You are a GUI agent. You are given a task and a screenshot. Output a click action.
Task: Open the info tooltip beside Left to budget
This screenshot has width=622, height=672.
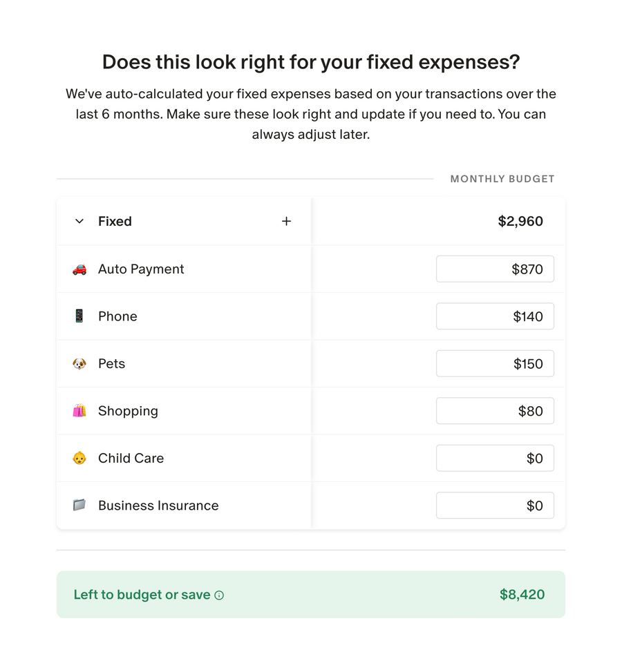pyautogui.click(x=219, y=595)
